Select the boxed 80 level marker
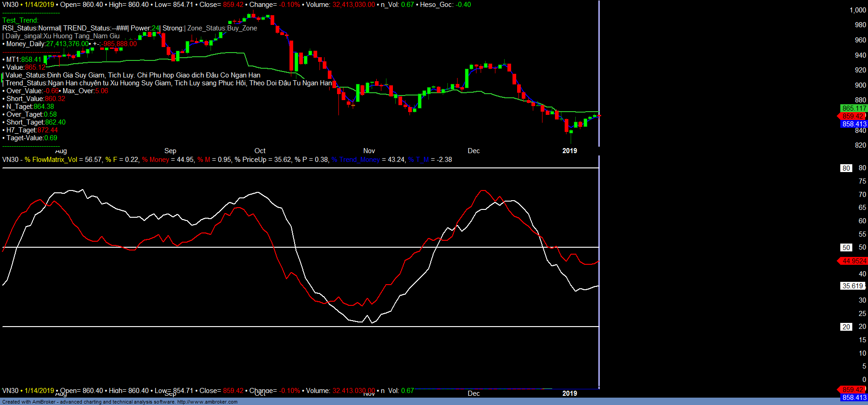 846,168
